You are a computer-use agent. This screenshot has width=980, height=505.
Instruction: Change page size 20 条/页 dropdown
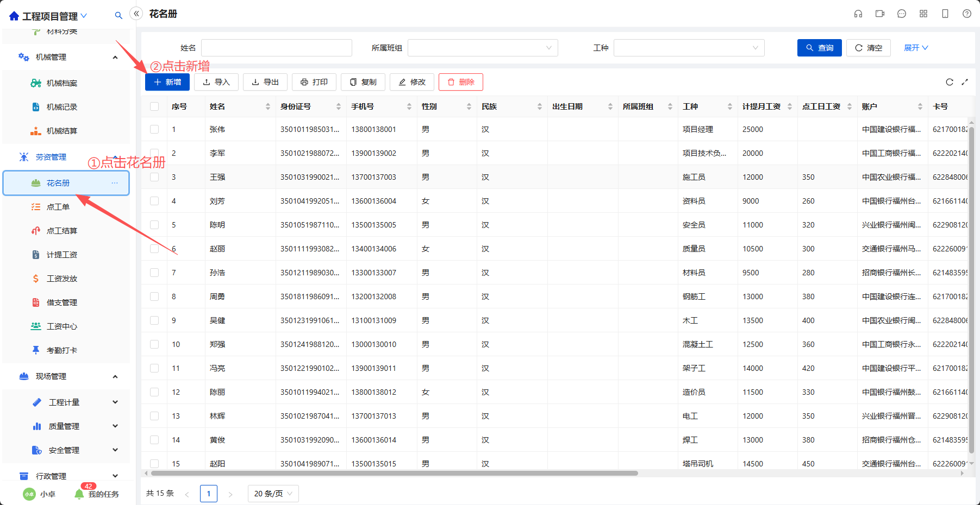[273, 494]
